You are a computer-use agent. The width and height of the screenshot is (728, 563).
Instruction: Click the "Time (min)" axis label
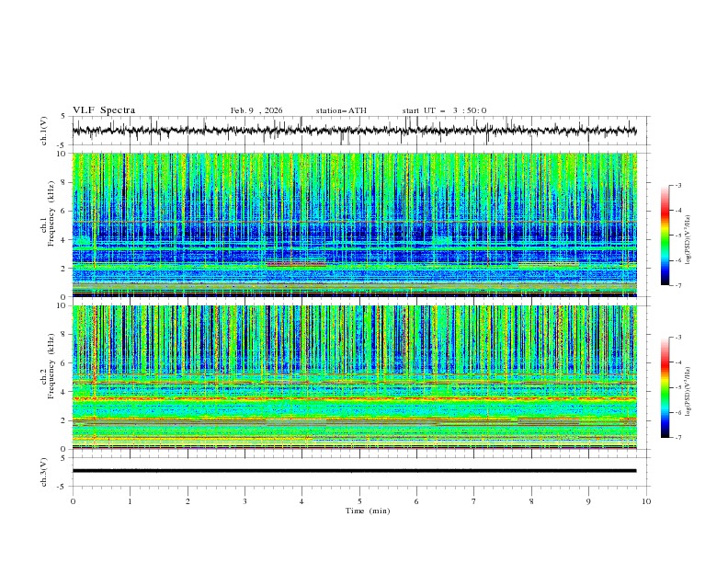click(x=368, y=511)
